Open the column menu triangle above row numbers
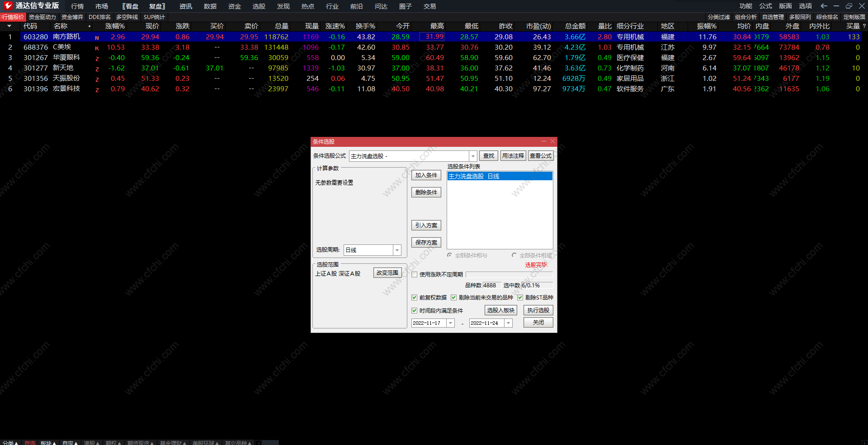 coord(9,26)
